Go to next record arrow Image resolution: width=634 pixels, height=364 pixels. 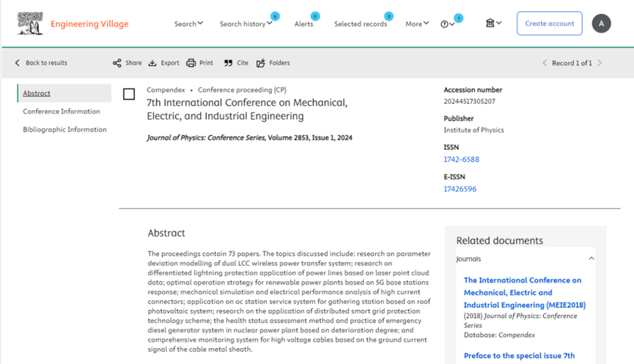tap(600, 63)
